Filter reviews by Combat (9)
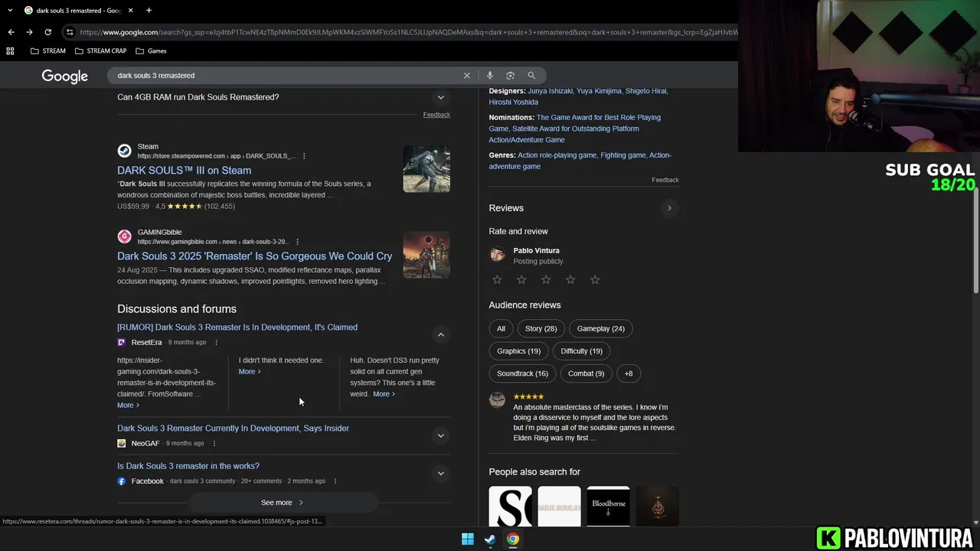Screen dimensions: 980x551 (x=586, y=373)
